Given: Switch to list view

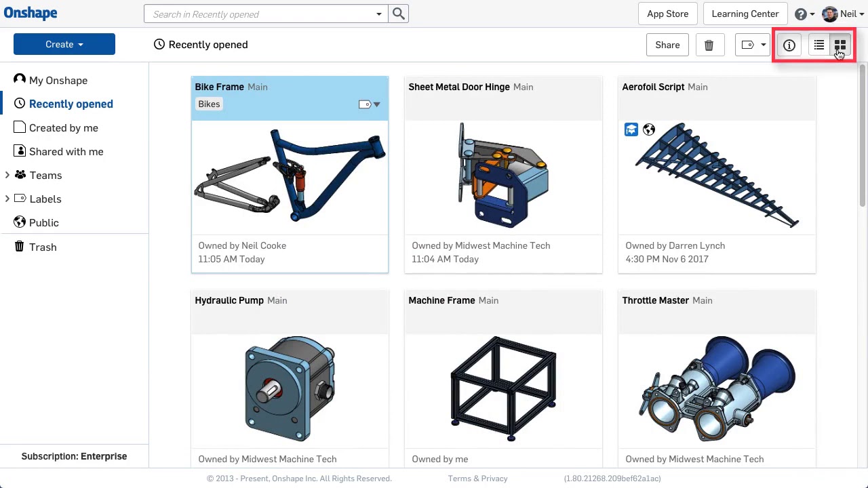Looking at the screenshot, I should coord(818,45).
